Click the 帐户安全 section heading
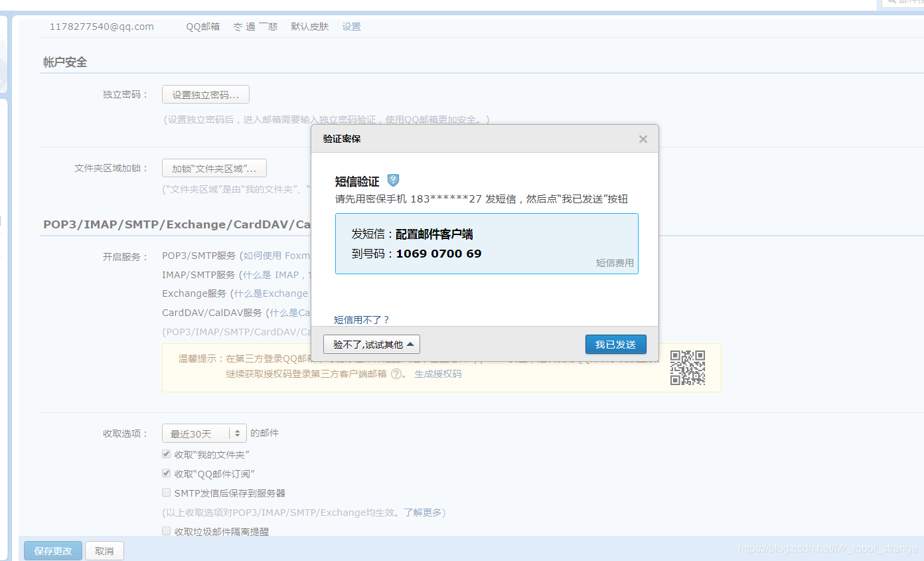The image size is (924, 561). pos(65,62)
